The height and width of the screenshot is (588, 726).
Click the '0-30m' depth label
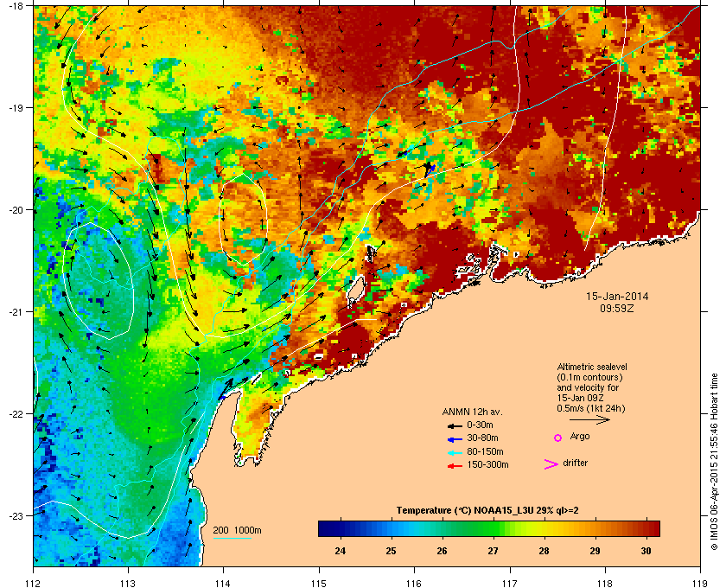480,425
